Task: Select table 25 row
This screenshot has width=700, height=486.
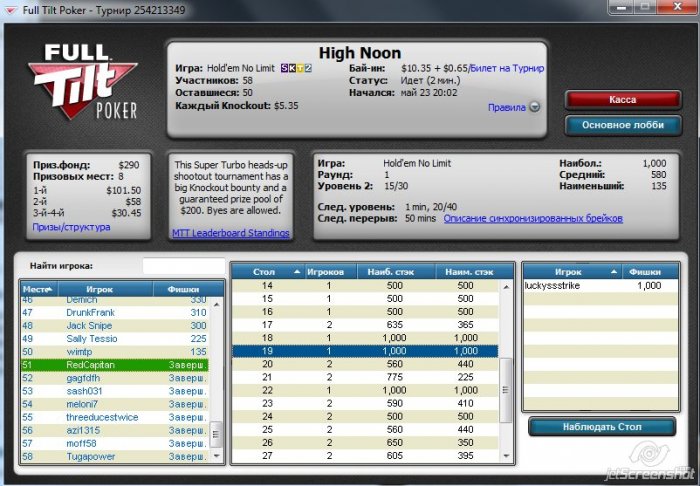Action: (x=365, y=430)
